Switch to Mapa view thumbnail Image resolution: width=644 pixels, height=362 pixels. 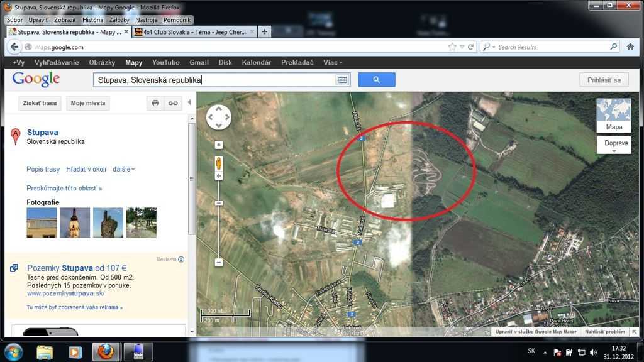point(614,116)
